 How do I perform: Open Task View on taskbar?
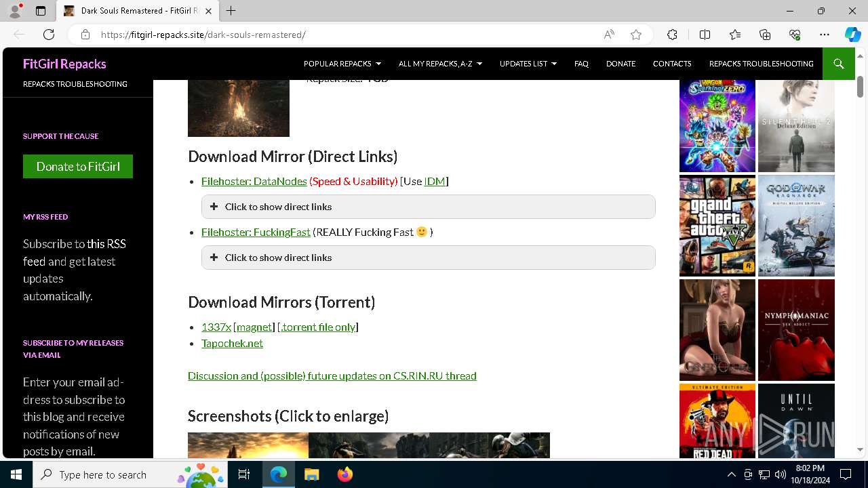244,474
